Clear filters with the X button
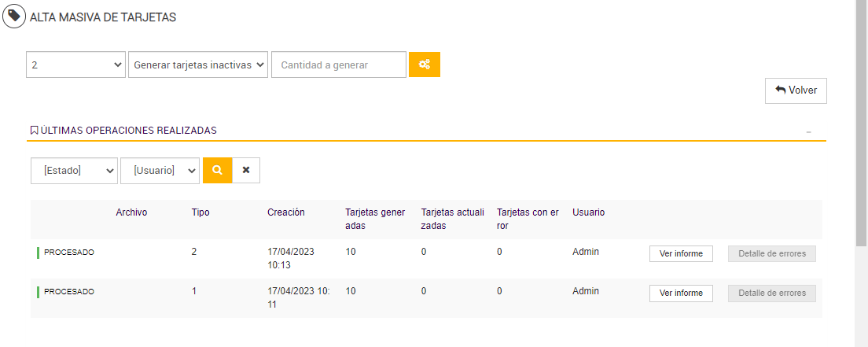This screenshot has width=868, height=347. 246,170
